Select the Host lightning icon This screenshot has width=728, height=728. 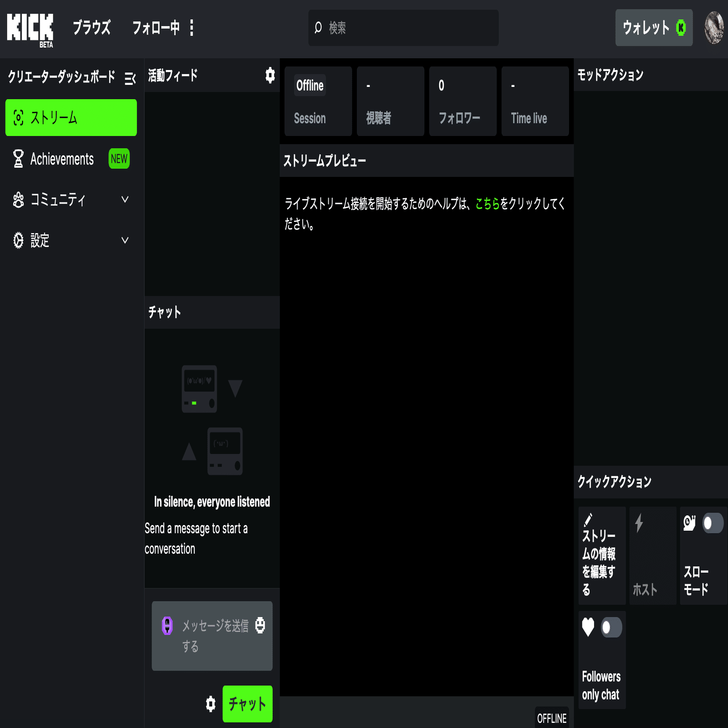coord(638,522)
